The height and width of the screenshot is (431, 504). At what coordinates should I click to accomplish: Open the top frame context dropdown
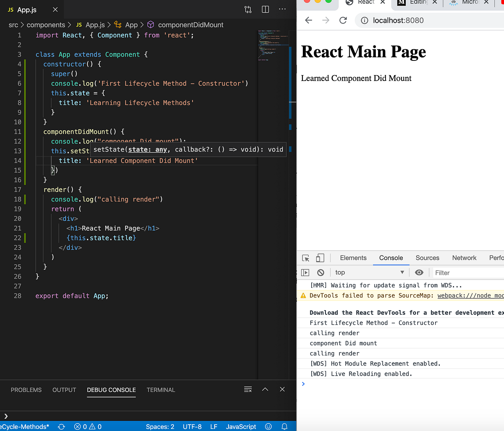coord(370,272)
